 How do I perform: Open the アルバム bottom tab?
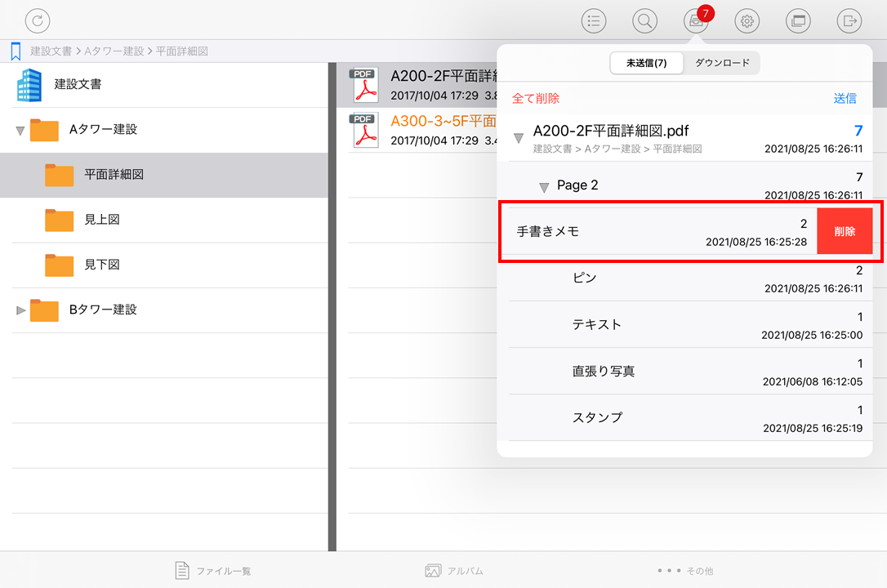(x=454, y=571)
